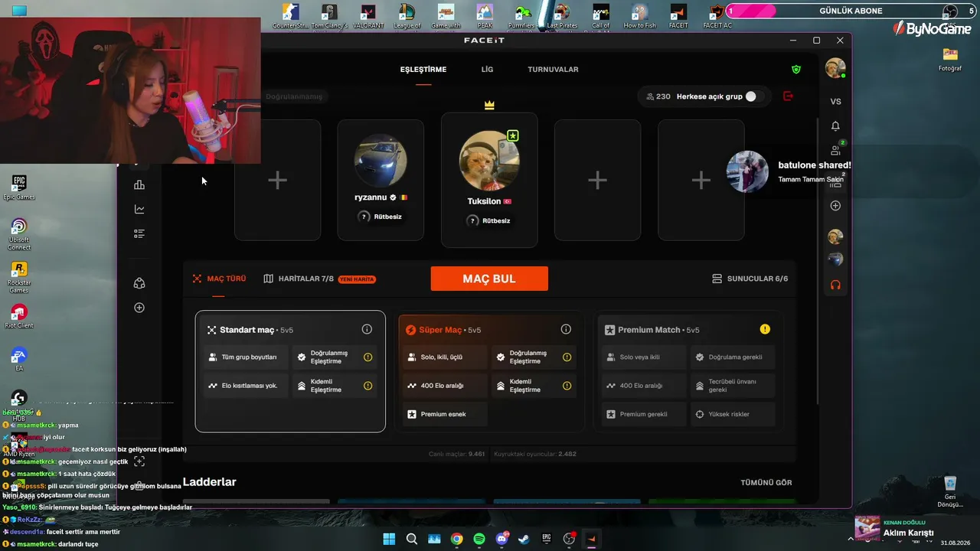Open the Riot Client desktop shortcut
This screenshot has width=980, height=551.
(x=19, y=316)
